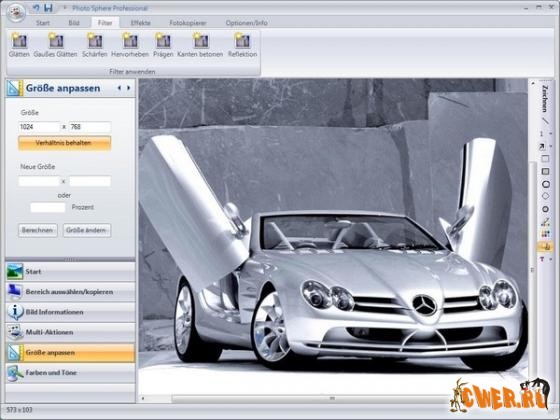This screenshot has height=420, width=560.
Task: Open the arrow tool options dropdown
Action: (550, 146)
